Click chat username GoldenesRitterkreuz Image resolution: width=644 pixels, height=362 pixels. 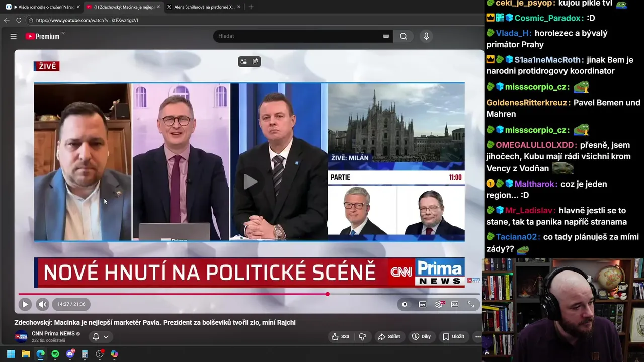tap(528, 103)
